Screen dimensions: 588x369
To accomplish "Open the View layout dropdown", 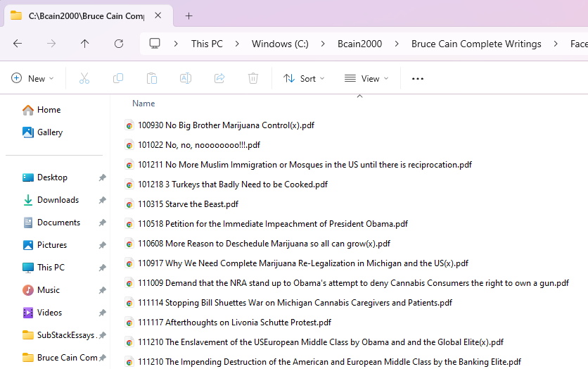I will (x=366, y=78).
